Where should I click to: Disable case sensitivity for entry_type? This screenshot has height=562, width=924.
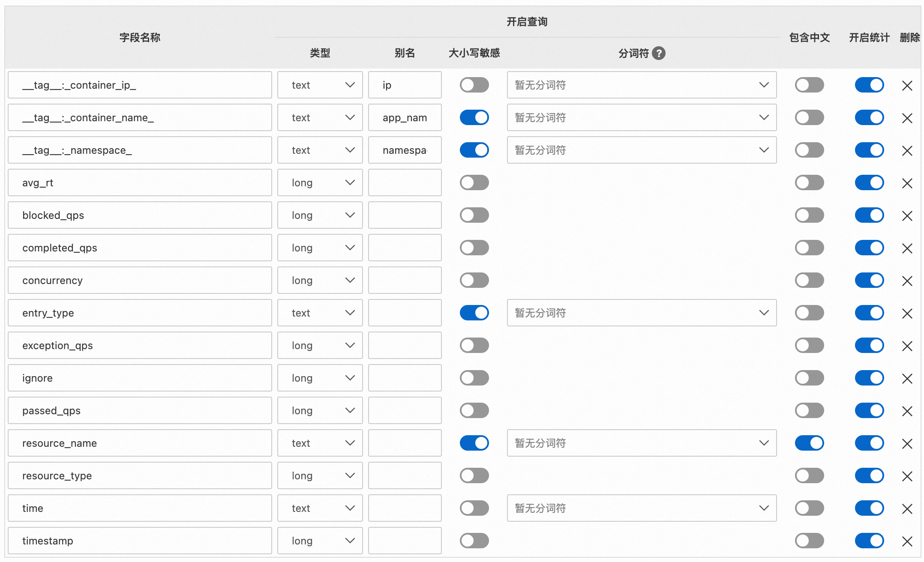(474, 313)
